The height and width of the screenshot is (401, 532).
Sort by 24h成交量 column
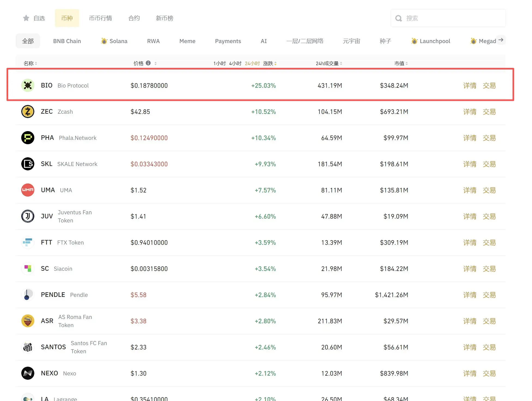coord(329,63)
